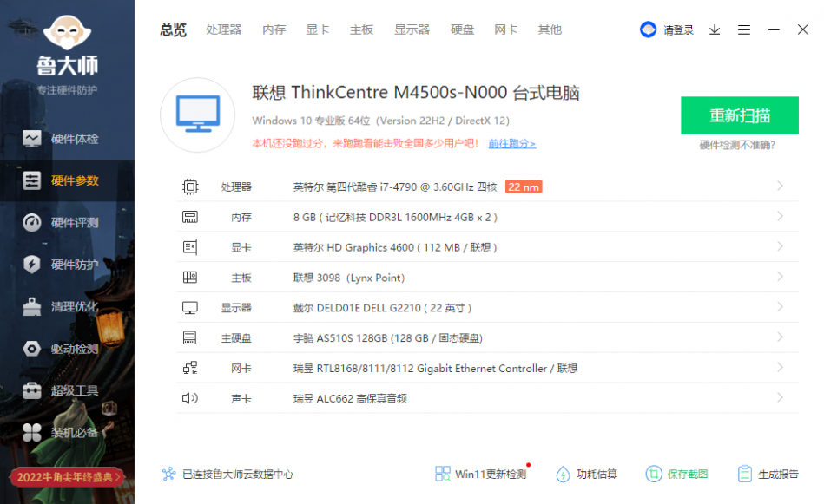The height and width of the screenshot is (504, 824).
Task: Open the 硬盘 tab
Action: pyautogui.click(x=463, y=29)
